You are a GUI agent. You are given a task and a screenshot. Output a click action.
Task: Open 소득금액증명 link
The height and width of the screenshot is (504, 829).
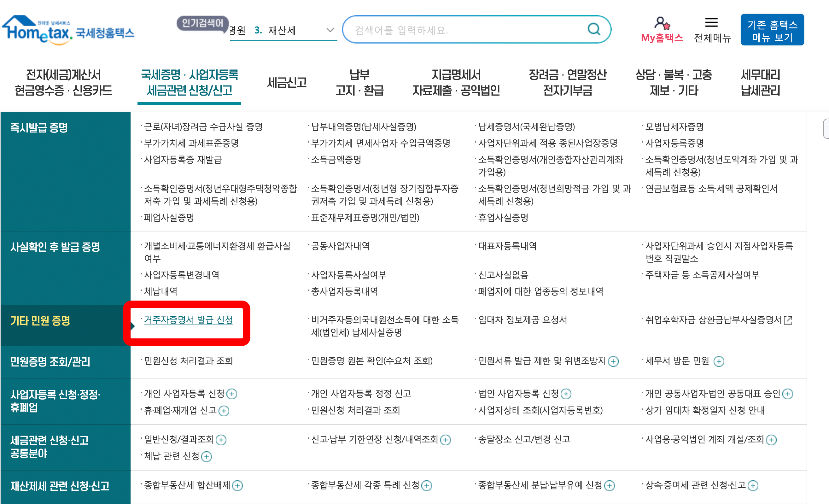pyautogui.click(x=336, y=160)
